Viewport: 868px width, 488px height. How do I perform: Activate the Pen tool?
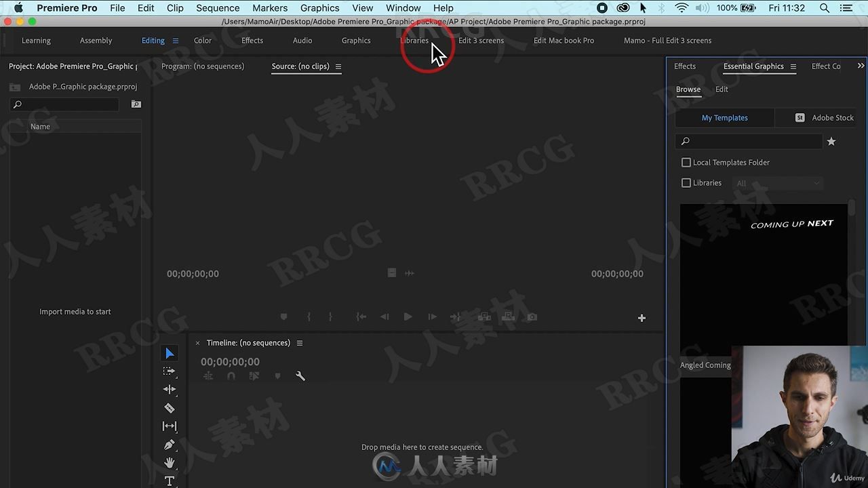click(170, 445)
